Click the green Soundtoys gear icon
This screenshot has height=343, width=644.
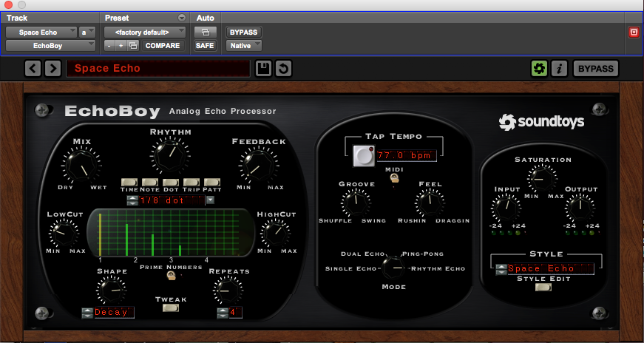pos(539,69)
